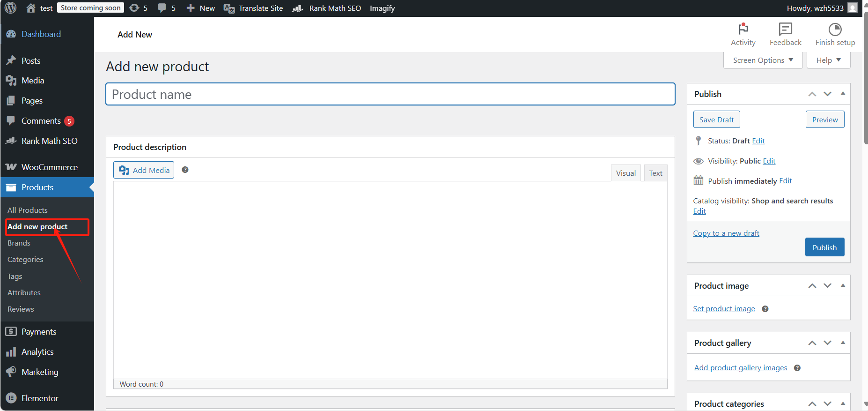Move Publish panel down with chevron
Viewport: 868px width, 411px height.
click(x=827, y=94)
